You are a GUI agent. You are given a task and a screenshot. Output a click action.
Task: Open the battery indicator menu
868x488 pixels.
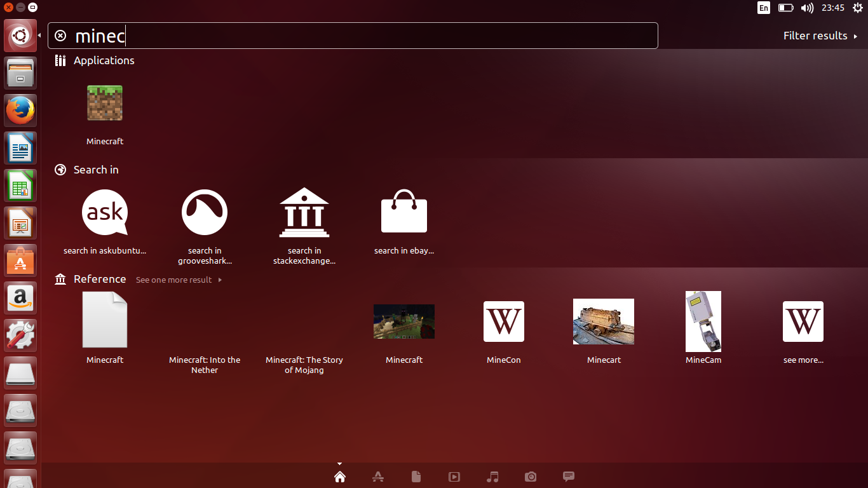tap(786, 8)
